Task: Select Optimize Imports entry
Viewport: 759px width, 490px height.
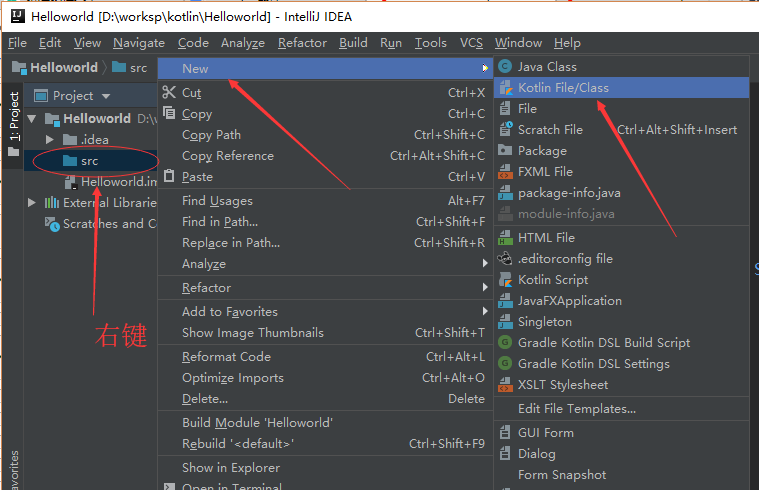Action: pos(325,378)
